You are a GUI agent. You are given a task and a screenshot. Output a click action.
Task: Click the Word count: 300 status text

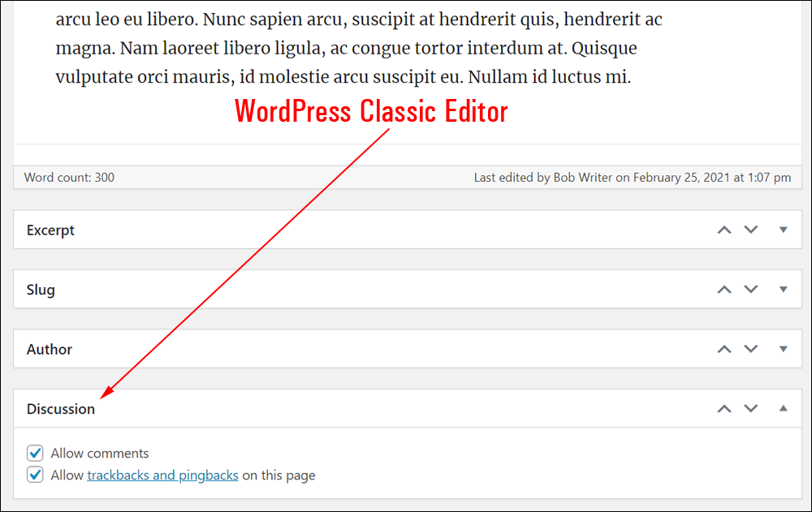tap(69, 178)
